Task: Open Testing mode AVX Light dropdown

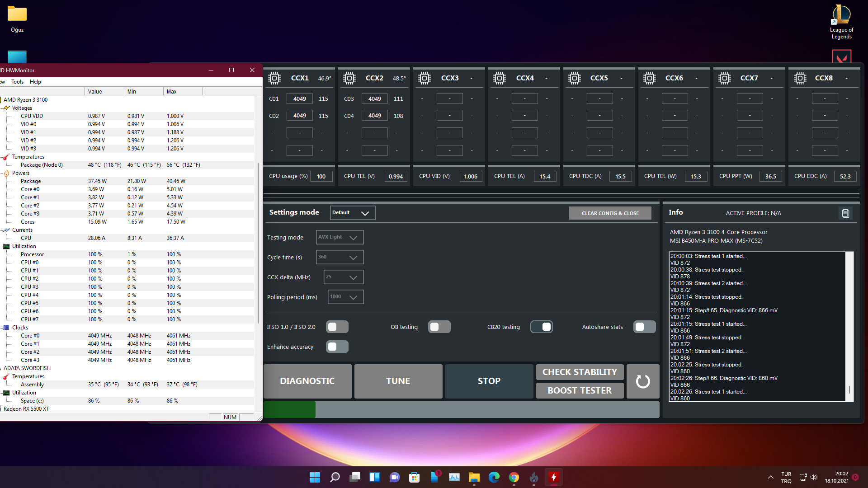Action: pyautogui.click(x=340, y=237)
